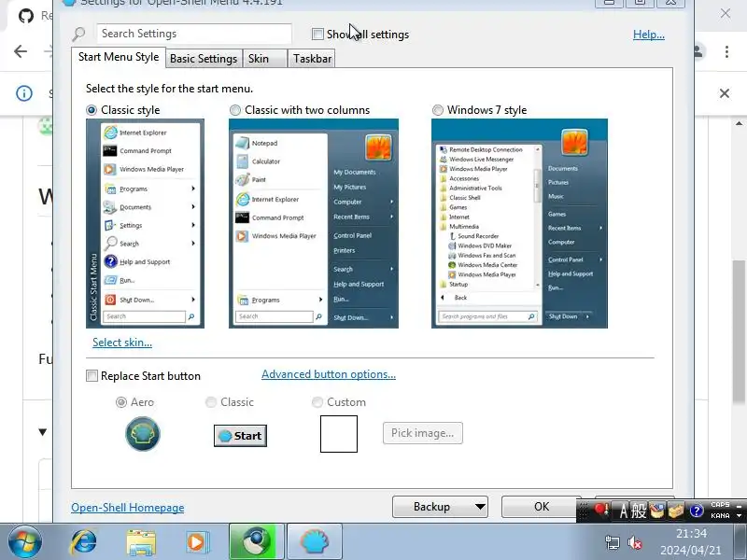Switch to the green browser taskbar icon

pyautogui.click(x=256, y=541)
